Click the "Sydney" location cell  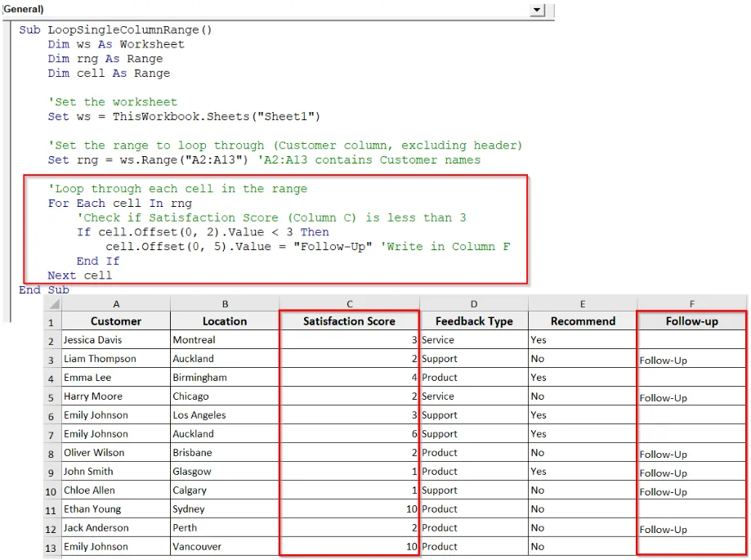[x=225, y=508]
